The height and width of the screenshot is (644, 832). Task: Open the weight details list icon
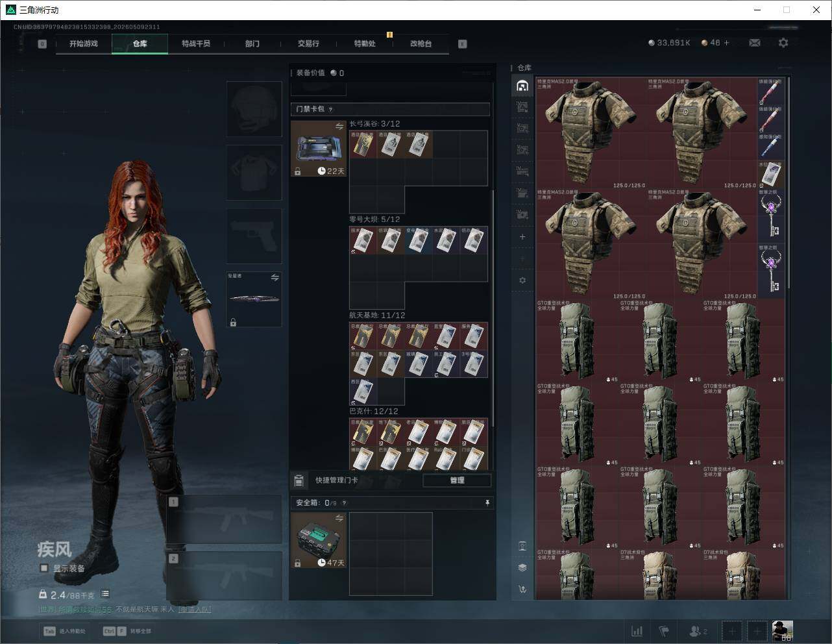(105, 594)
